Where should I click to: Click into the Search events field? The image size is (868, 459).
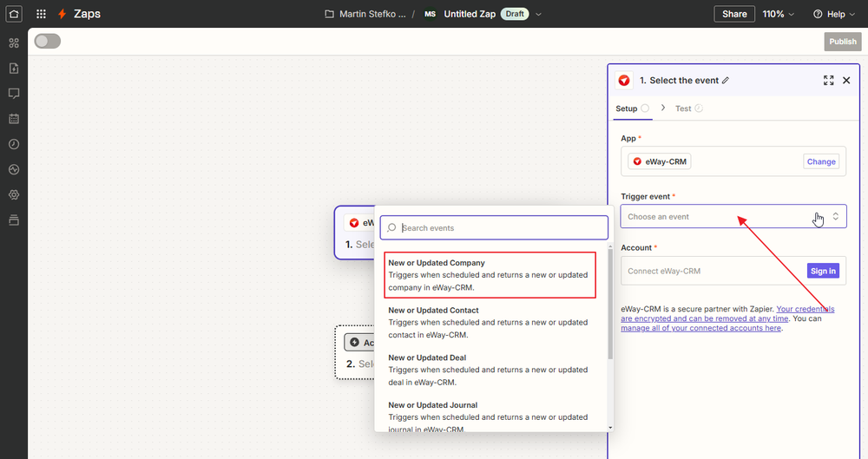[494, 227]
